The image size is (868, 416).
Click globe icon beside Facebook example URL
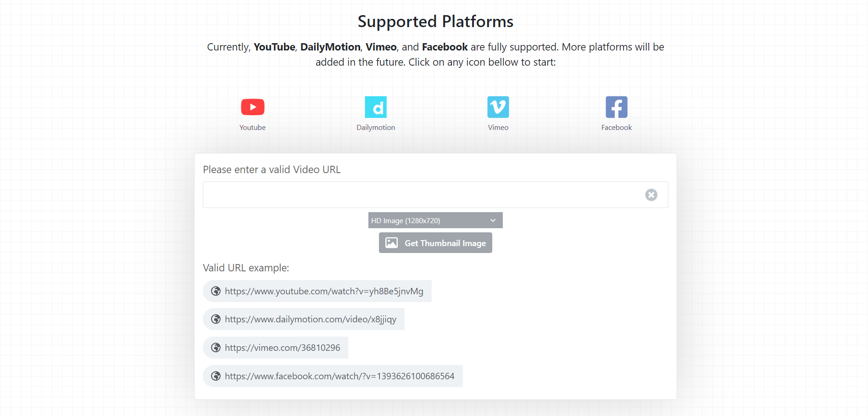tap(216, 376)
